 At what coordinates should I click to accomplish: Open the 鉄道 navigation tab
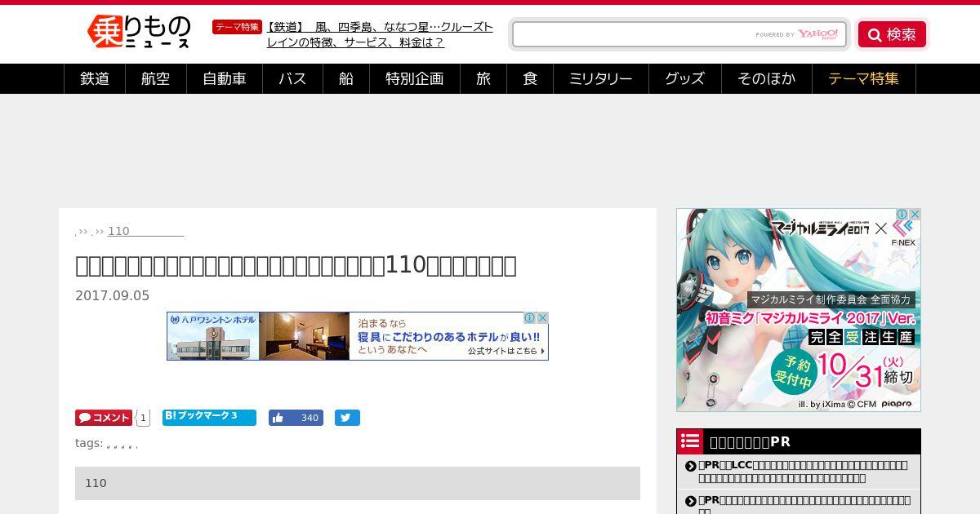[x=95, y=78]
